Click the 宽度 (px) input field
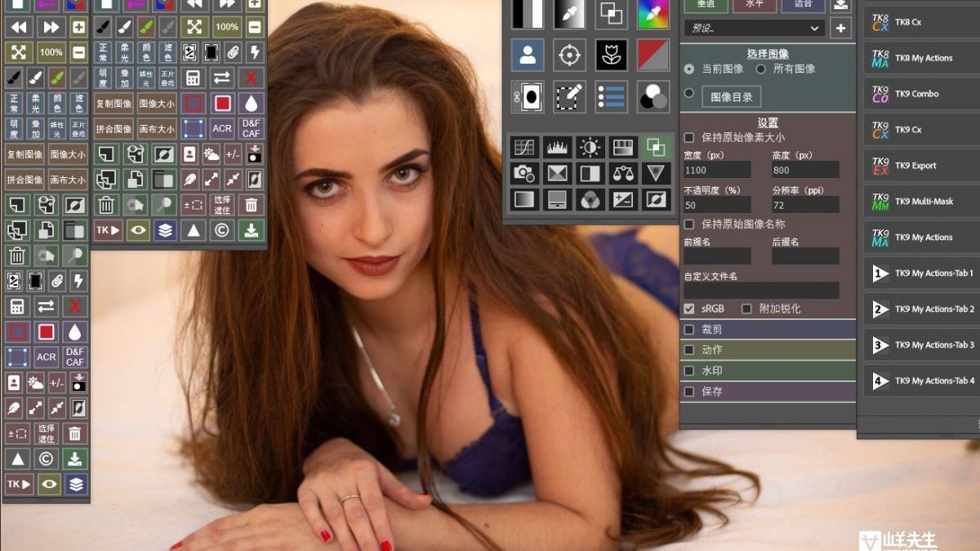 click(x=717, y=170)
